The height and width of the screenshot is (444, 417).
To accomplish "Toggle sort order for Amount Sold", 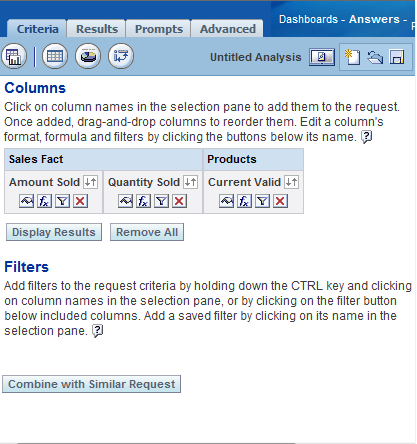I will [90, 182].
